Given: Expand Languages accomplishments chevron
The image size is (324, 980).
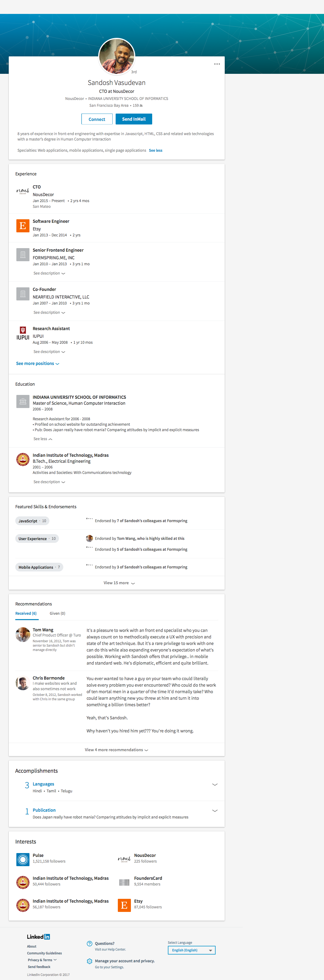Looking at the screenshot, I should [215, 784].
